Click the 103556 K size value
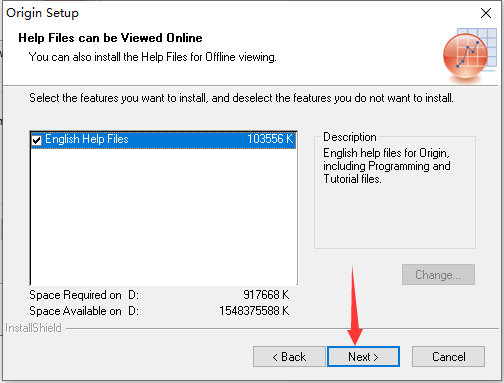The width and height of the screenshot is (504, 383). pos(269,139)
